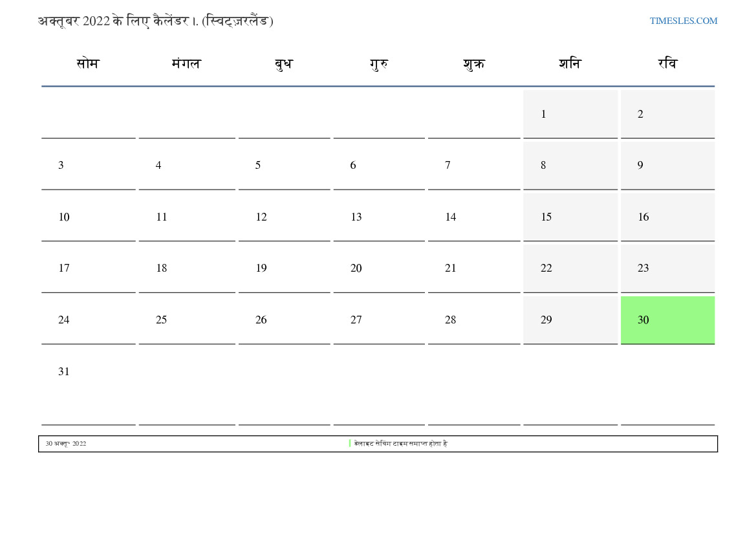This screenshot has height=535, width=756.
Task: Click date 31 in the last row
Action: [x=64, y=372]
